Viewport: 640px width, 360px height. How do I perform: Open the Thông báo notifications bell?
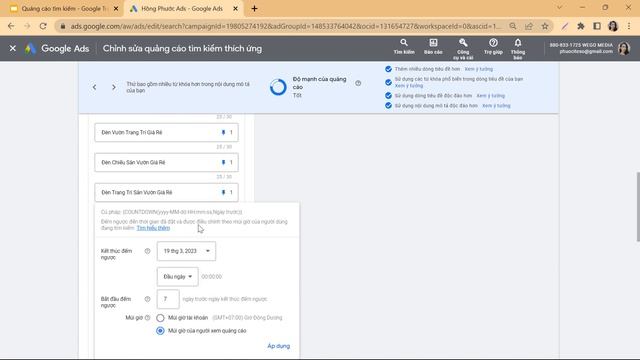[x=518, y=49]
